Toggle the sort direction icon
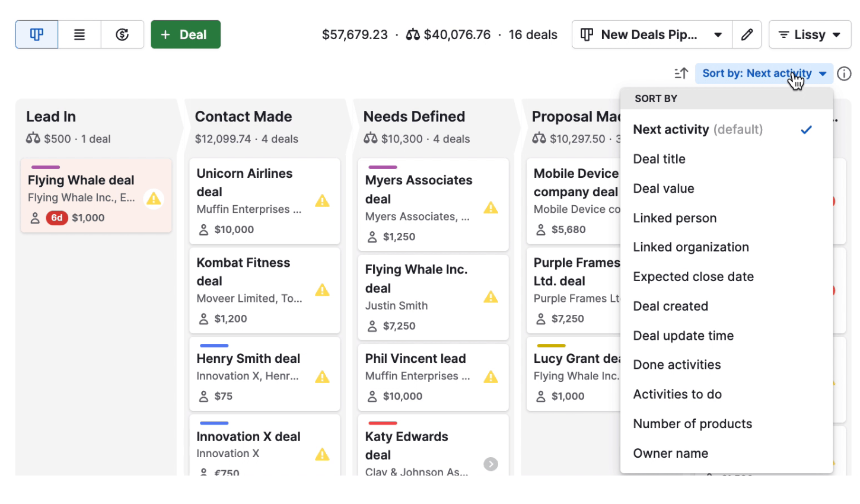860x504 pixels. pos(681,74)
